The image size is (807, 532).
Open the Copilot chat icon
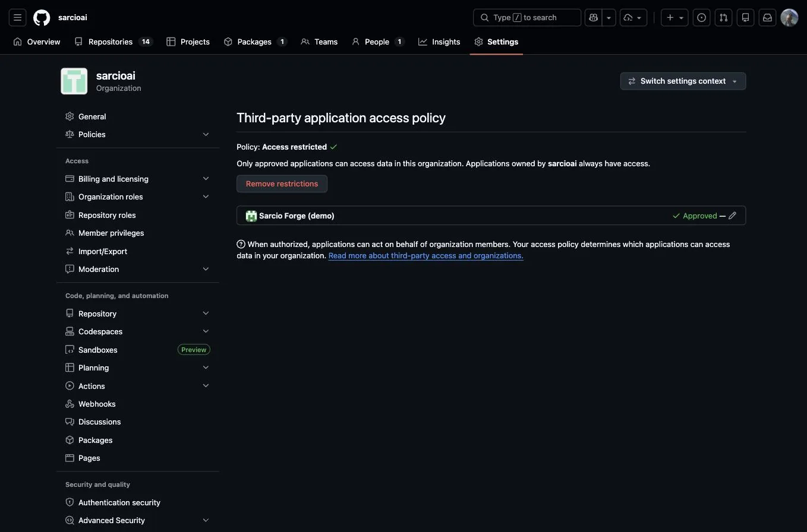[x=593, y=18]
